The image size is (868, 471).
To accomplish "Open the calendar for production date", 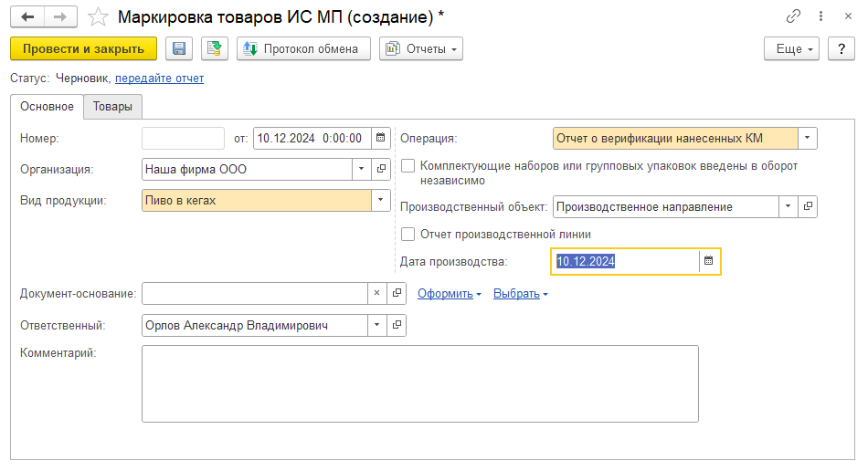I will coord(710,261).
